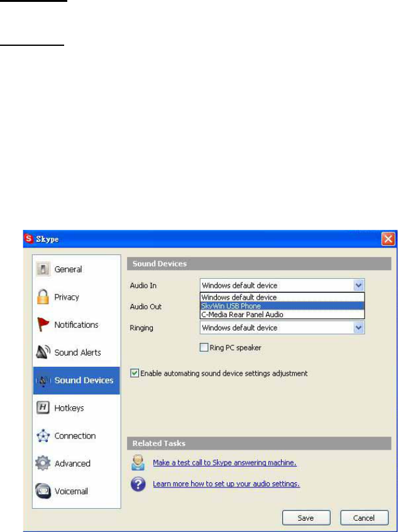Viewport: 398px width, 532px height.
Task: Open the Connection settings section
Action: tap(77, 436)
